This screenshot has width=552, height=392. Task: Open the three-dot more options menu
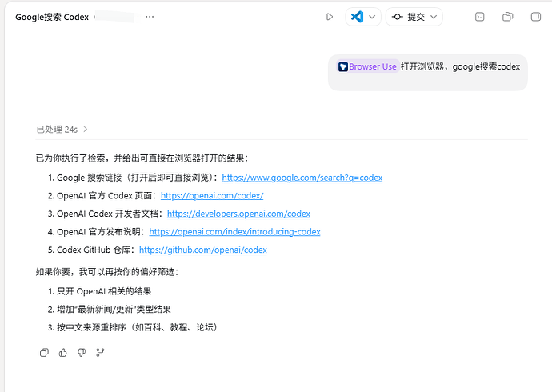150,17
